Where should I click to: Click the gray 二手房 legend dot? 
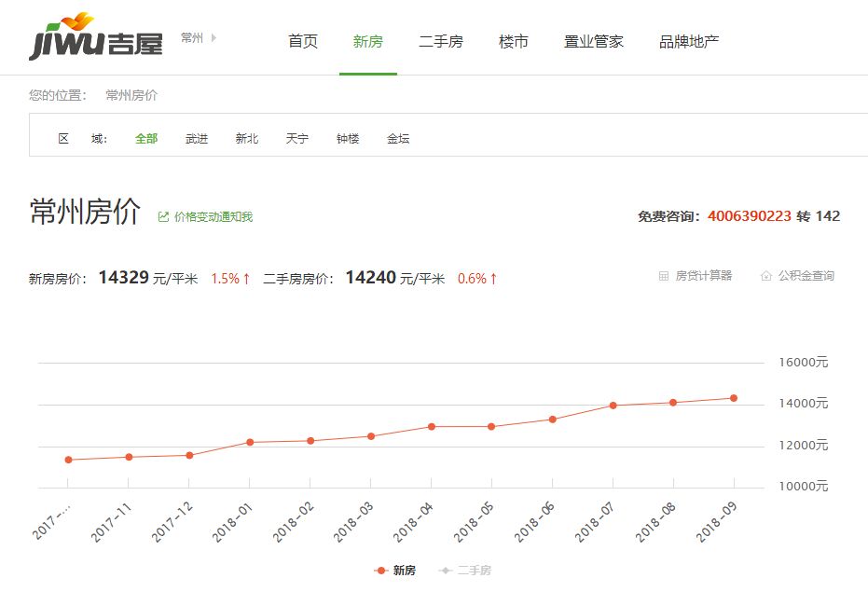coord(448,571)
